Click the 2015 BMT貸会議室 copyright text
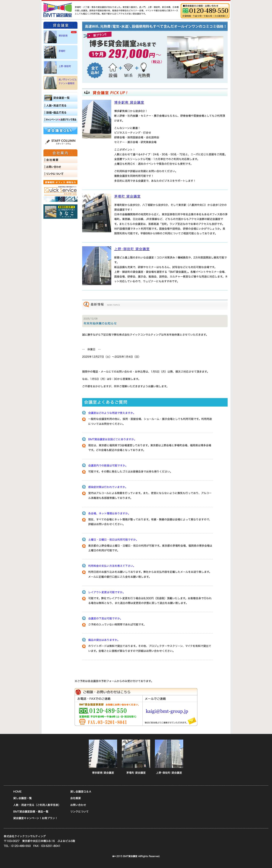Screen dimensions: 272x868 tap(136, 856)
